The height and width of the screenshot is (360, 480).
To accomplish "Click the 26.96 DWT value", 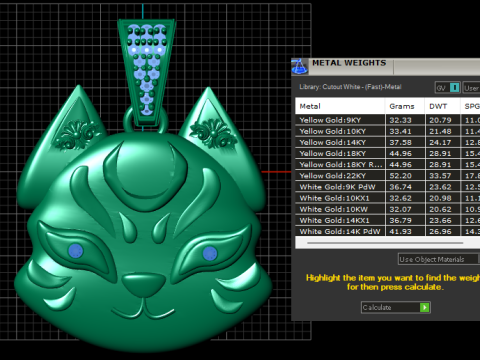I will [x=440, y=231].
